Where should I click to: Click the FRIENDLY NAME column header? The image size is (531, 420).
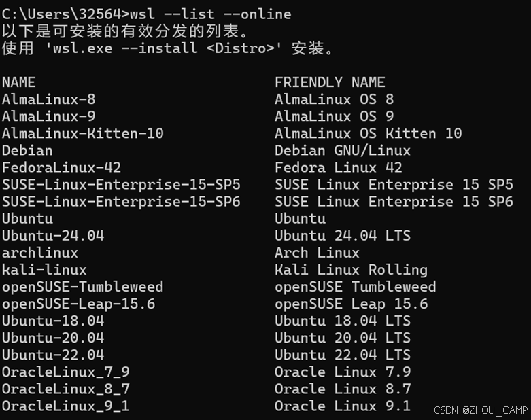point(330,82)
